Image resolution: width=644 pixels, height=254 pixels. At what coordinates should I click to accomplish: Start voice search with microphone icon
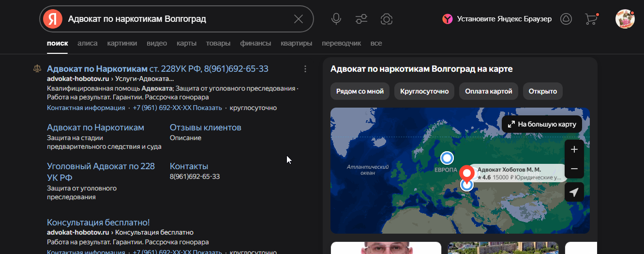tap(336, 19)
